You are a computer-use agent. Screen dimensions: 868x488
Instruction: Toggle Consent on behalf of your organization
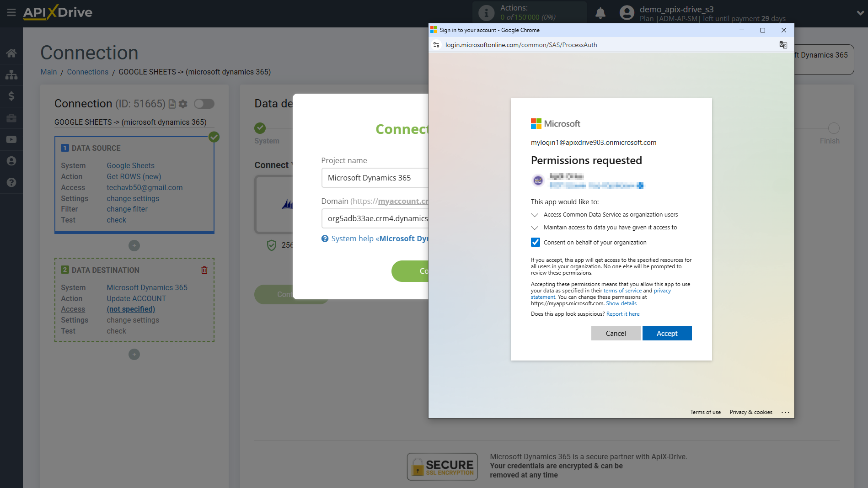[x=536, y=242]
